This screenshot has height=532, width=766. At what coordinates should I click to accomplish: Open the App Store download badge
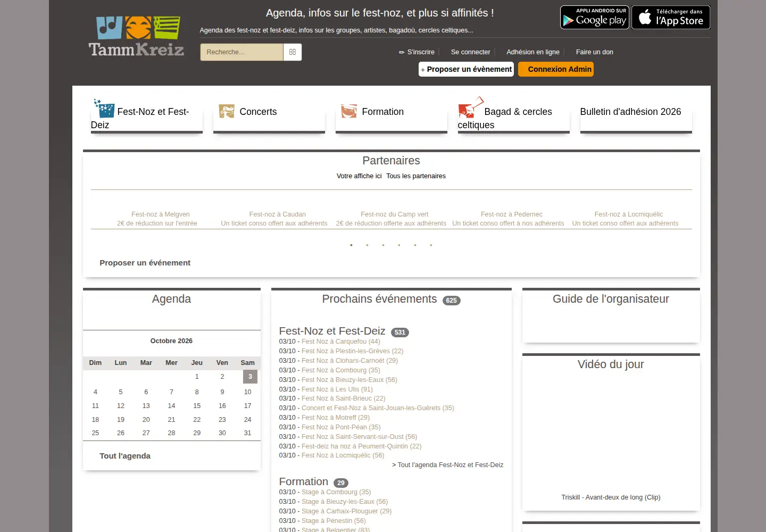point(671,18)
